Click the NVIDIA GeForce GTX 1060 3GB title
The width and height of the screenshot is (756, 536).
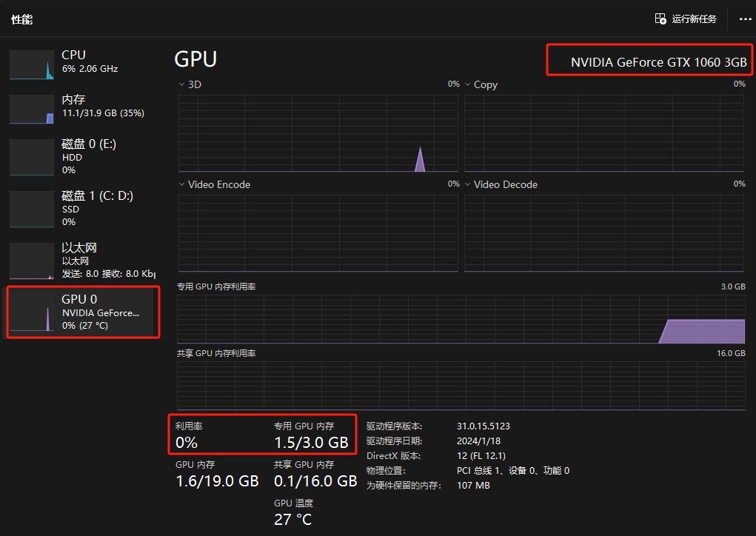[658, 62]
